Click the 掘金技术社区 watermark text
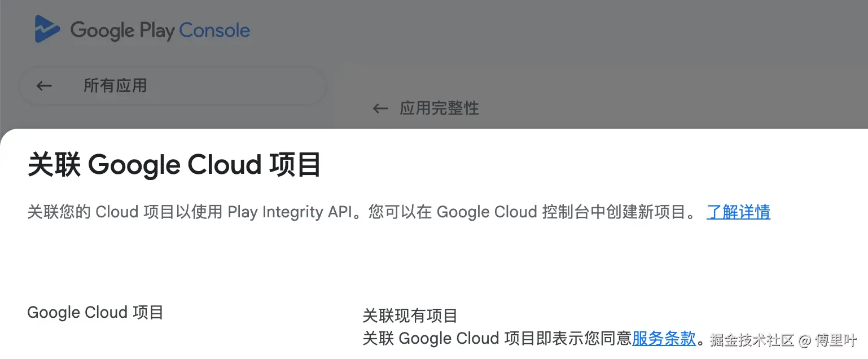The width and height of the screenshot is (868, 359). click(752, 340)
